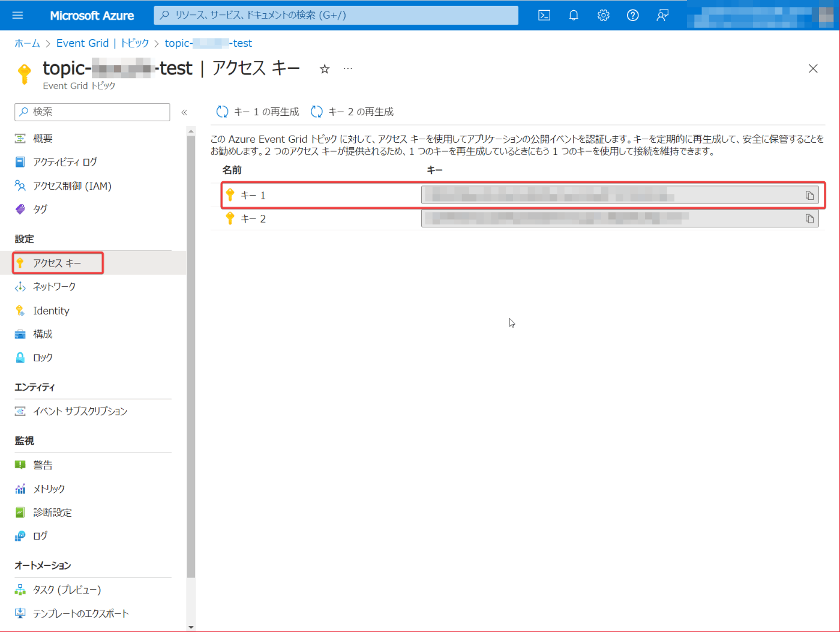Viewport: 840px width, 632px height.
Task: Open the notifications bell
Action: [574, 16]
